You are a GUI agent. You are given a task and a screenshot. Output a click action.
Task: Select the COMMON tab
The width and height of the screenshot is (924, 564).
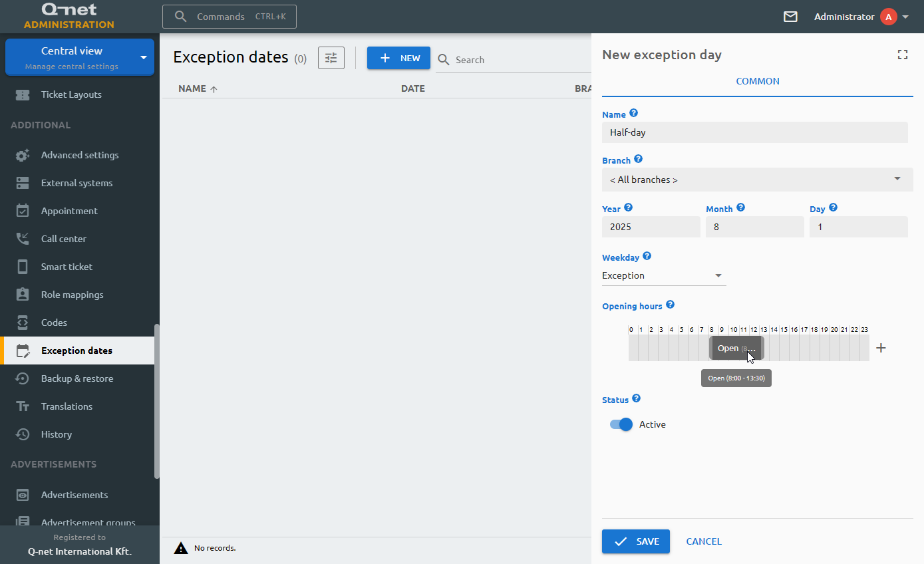(x=758, y=81)
